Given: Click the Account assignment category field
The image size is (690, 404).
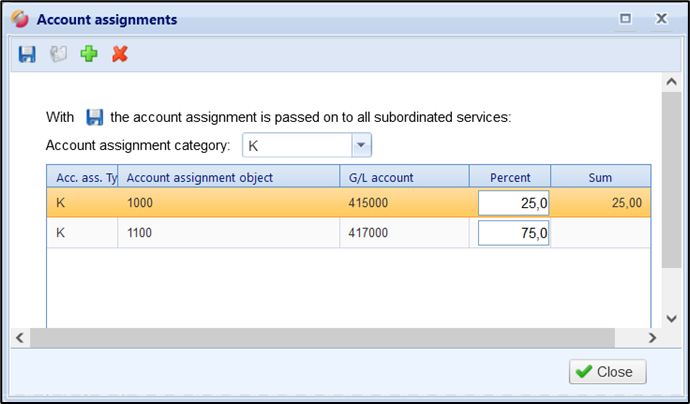Looking at the screenshot, I should (296, 146).
